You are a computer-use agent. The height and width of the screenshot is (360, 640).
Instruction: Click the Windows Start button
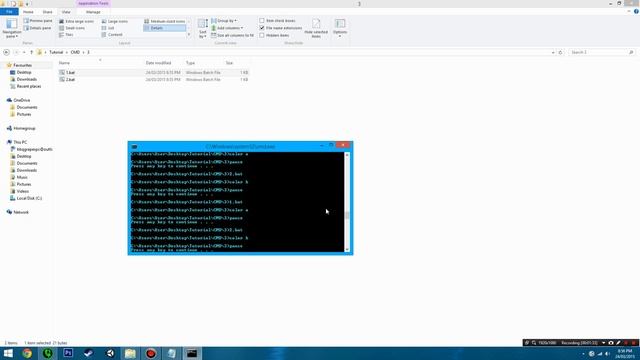click(8, 353)
